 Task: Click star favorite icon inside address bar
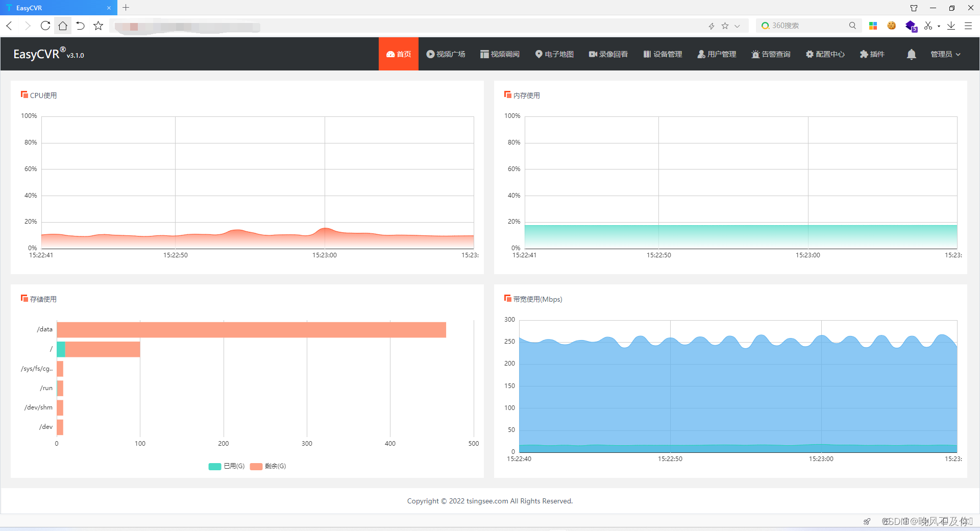[725, 26]
